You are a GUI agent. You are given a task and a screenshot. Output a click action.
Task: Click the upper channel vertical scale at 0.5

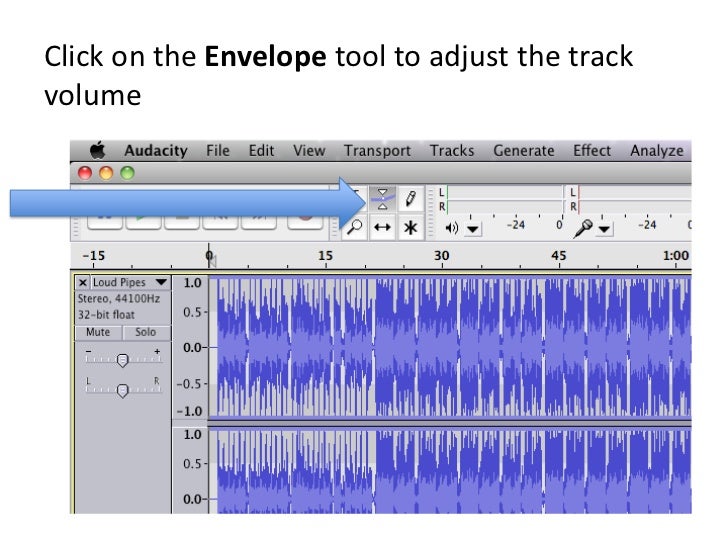click(192, 312)
